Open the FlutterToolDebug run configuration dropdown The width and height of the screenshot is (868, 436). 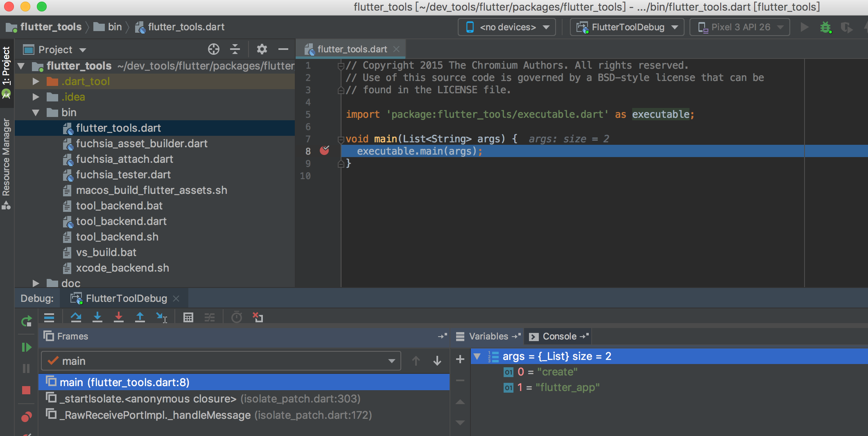click(x=627, y=27)
